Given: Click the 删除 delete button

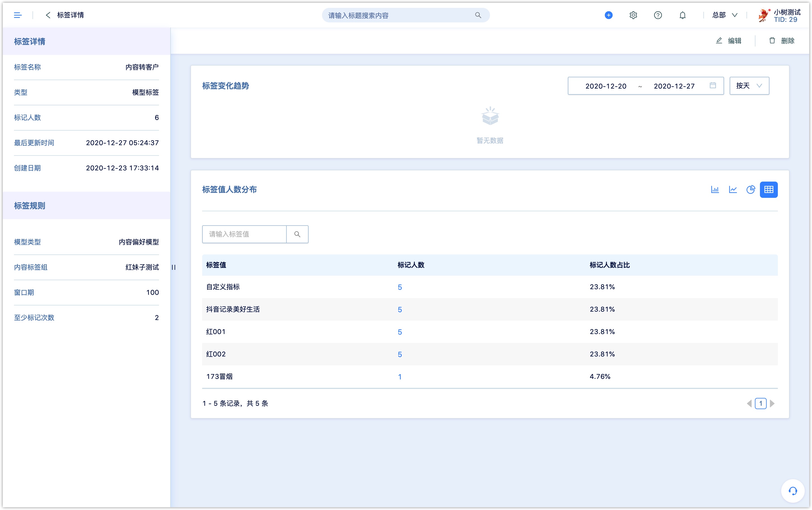Looking at the screenshot, I should click(x=782, y=41).
